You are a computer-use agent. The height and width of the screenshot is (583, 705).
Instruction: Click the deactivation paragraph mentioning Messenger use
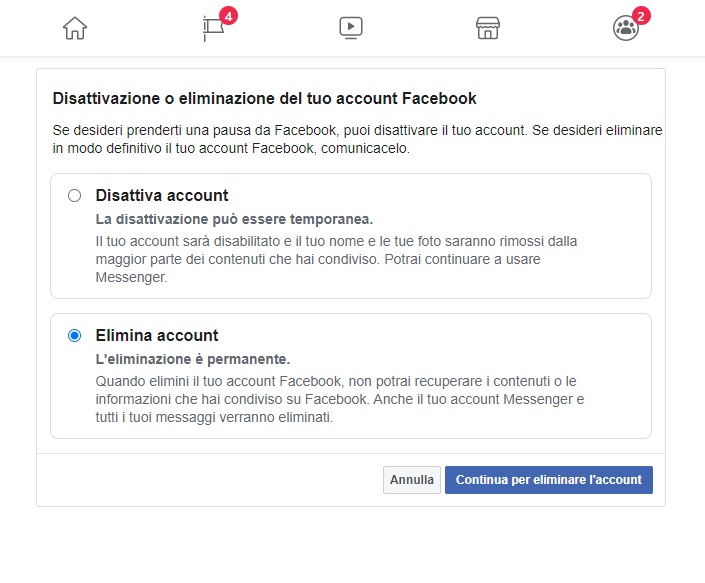[x=336, y=259]
